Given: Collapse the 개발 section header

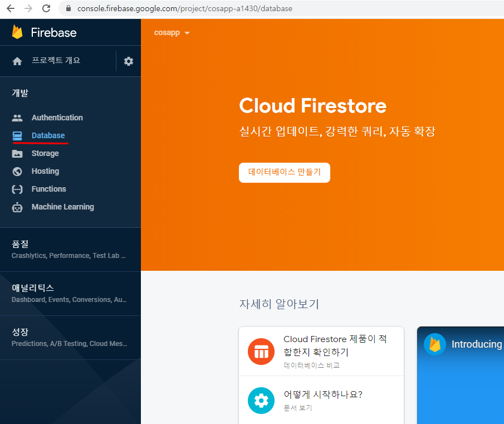Looking at the screenshot, I should click(x=20, y=93).
